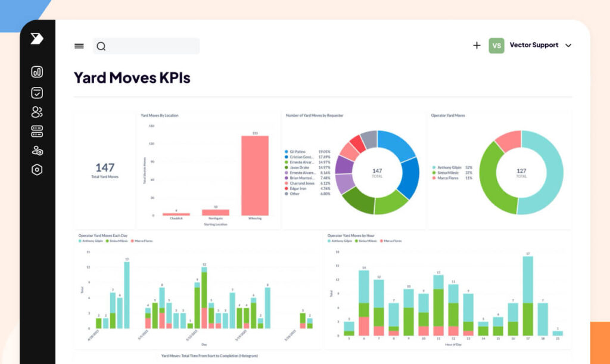Toggle Edgar Iron in requestor legend

point(307,189)
